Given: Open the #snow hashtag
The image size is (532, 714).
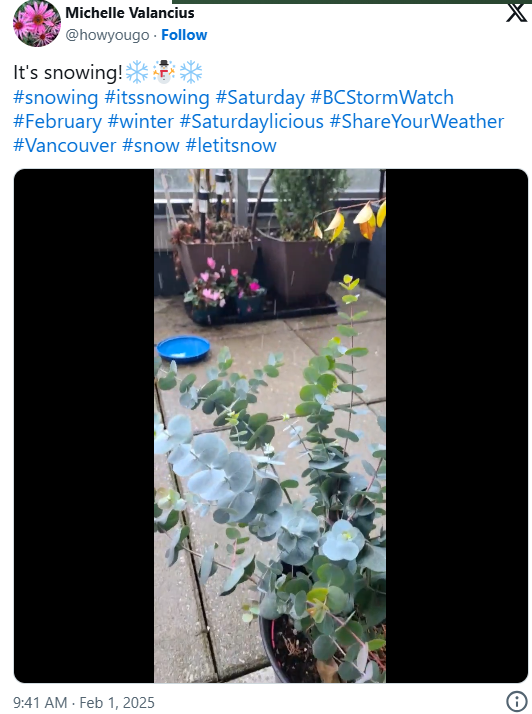Looking at the screenshot, I should pos(151,146).
